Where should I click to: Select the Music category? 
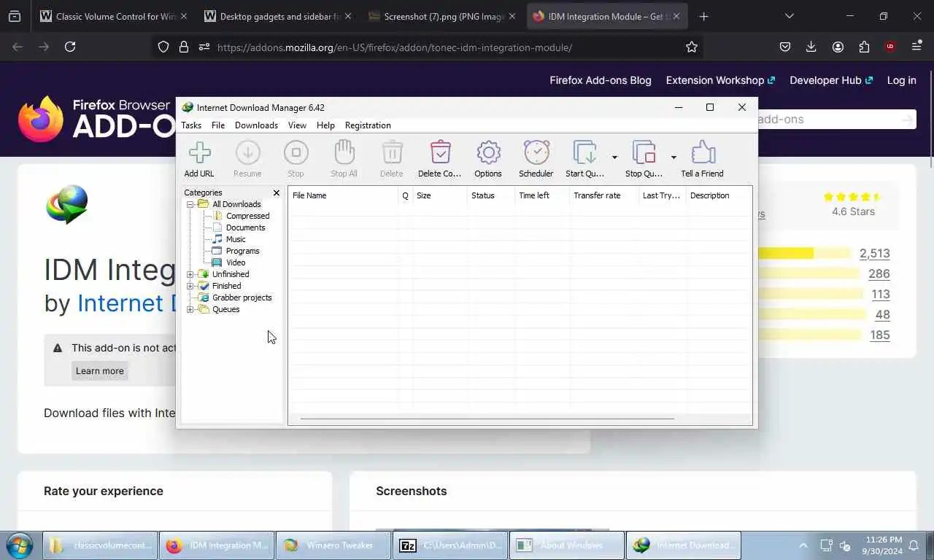pos(236,239)
